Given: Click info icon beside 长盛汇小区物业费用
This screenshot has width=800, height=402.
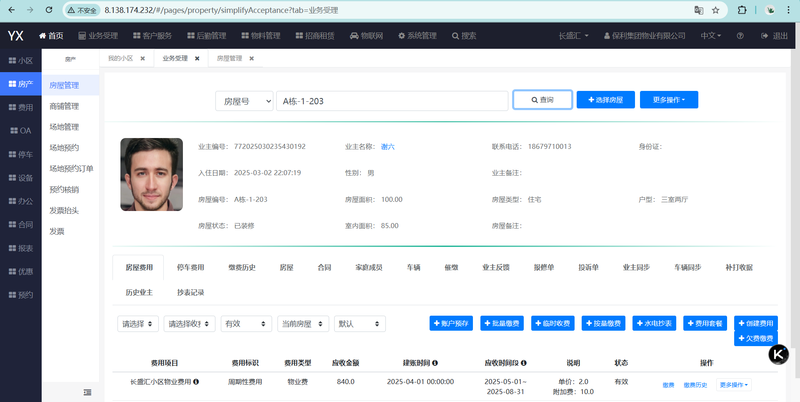Looking at the screenshot, I should [196, 382].
